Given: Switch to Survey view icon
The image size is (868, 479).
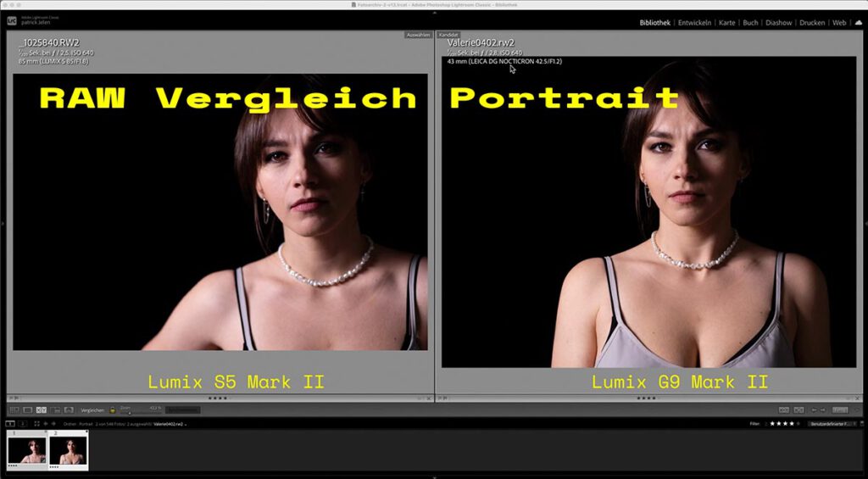Looking at the screenshot, I should coord(55,410).
